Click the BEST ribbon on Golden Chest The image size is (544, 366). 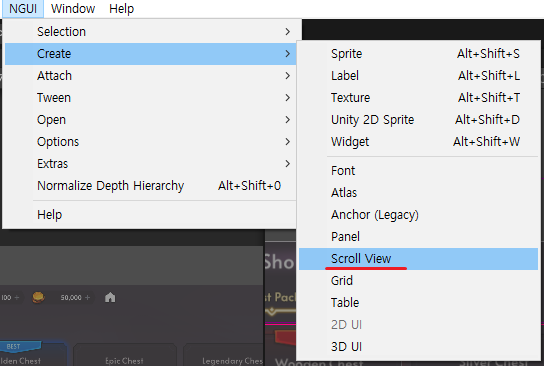pos(19,346)
